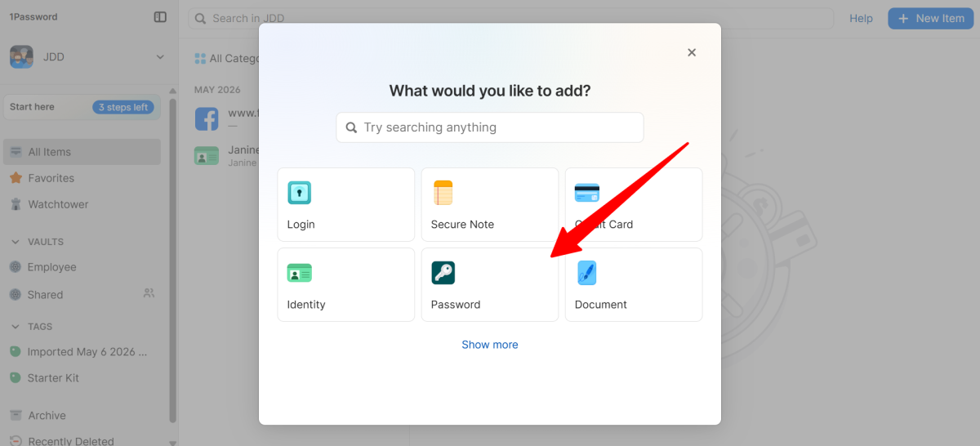Open Watchtower in sidebar
Screen dimensions: 980x446
[x=82, y=204]
